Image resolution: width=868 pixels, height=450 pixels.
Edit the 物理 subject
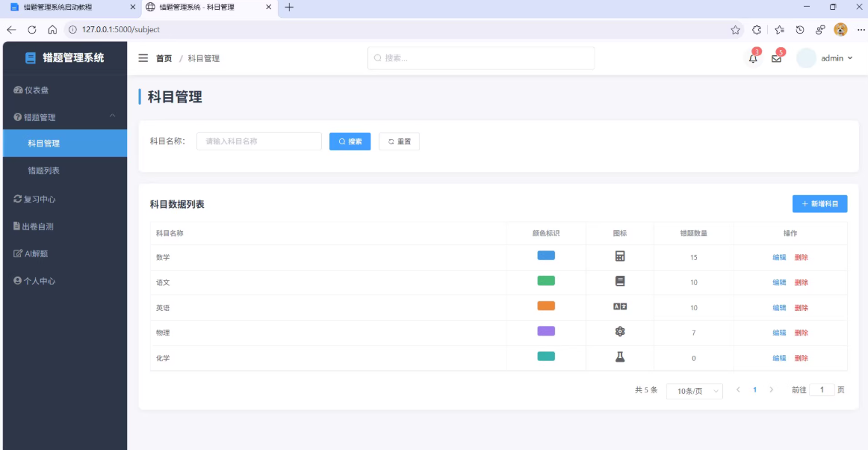pyautogui.click(x=779, y=333)
